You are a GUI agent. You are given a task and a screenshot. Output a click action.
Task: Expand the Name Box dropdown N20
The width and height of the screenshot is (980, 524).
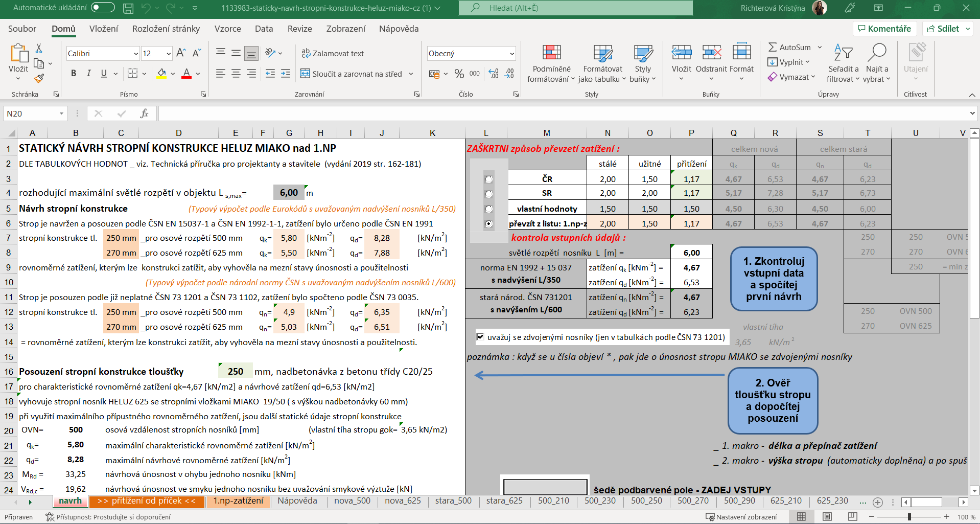coord(61,113)
